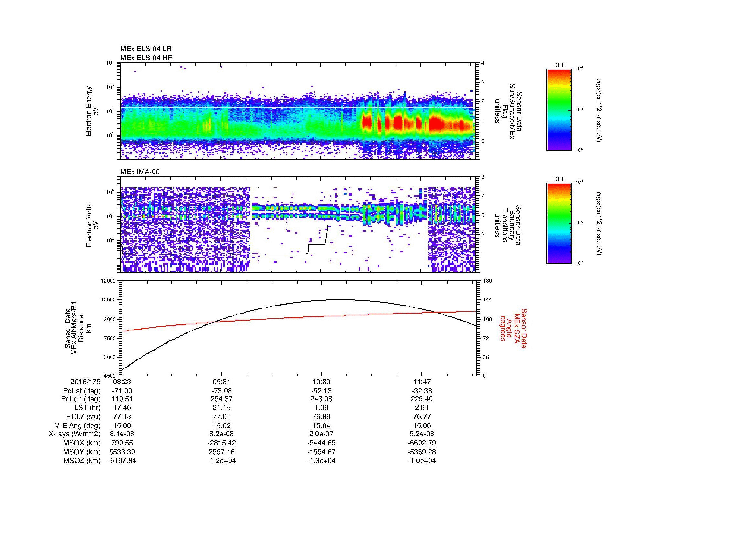The image size is (756, 534).
Task: Click the altitude axis tick '7500'
Action: click(110, 338)
